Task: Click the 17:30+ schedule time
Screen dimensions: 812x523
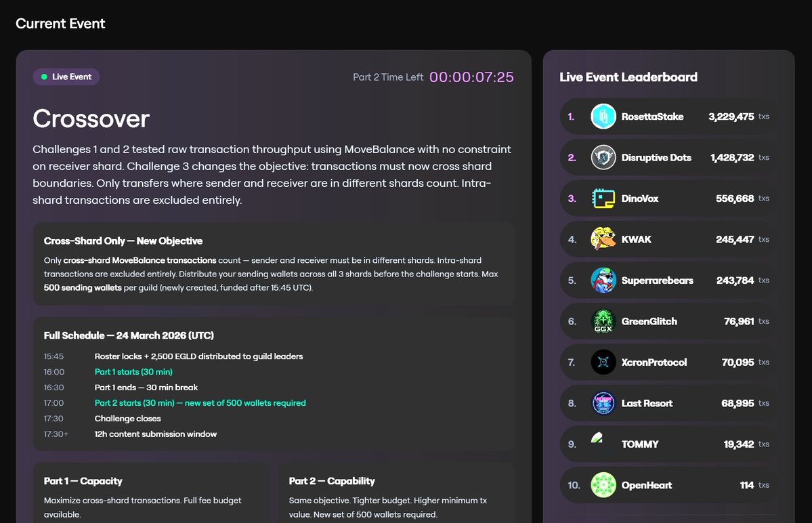Action: coord(56,434)
